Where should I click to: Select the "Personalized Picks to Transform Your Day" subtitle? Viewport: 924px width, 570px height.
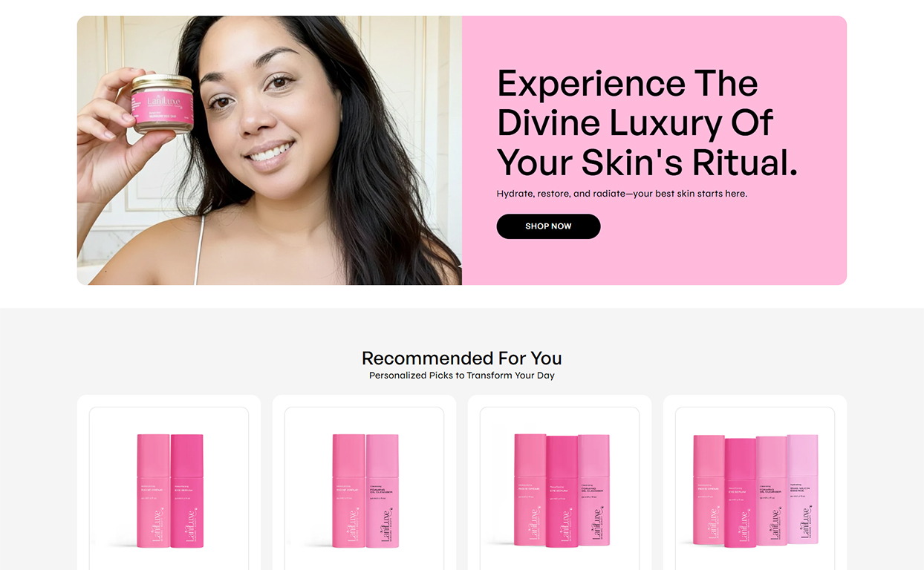point(462,376)
